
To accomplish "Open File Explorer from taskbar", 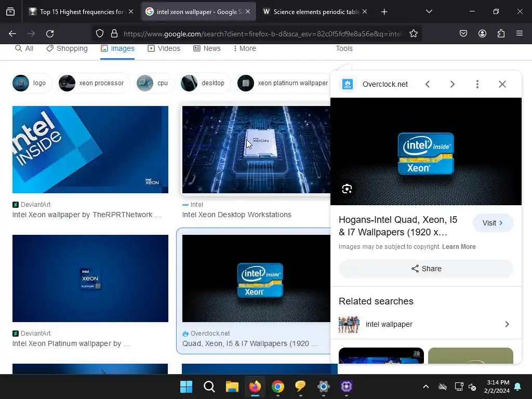I will pos(232,387).
